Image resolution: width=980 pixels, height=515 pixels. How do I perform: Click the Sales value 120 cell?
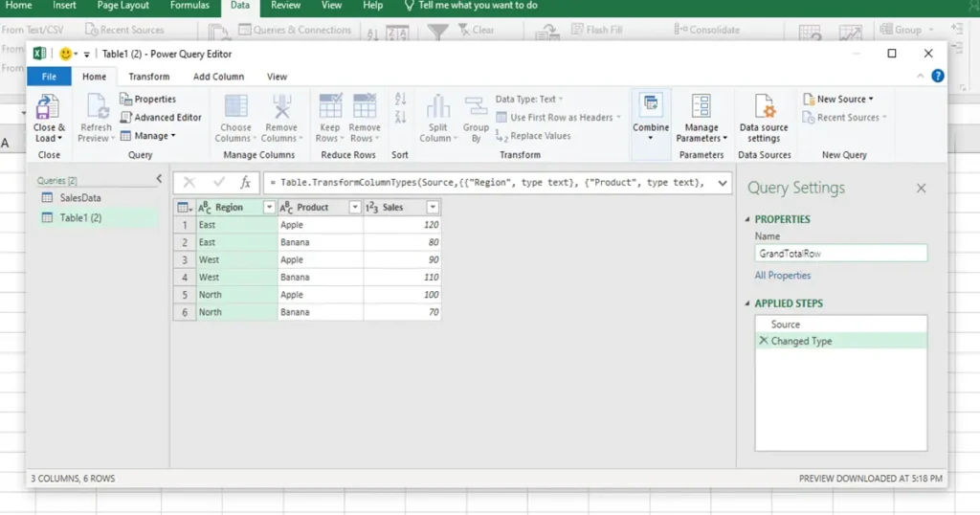pyautogui.click(x=402, y=224)
